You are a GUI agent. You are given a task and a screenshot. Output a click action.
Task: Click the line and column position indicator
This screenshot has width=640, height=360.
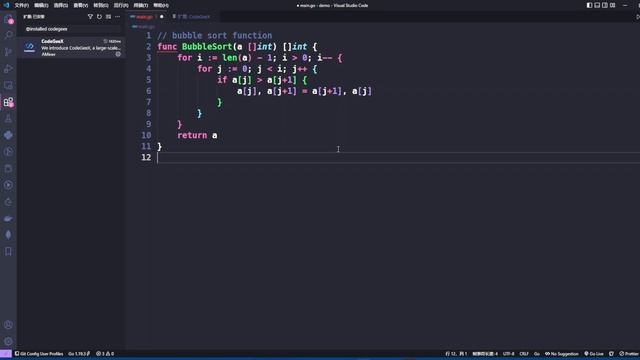click(456, 353)
